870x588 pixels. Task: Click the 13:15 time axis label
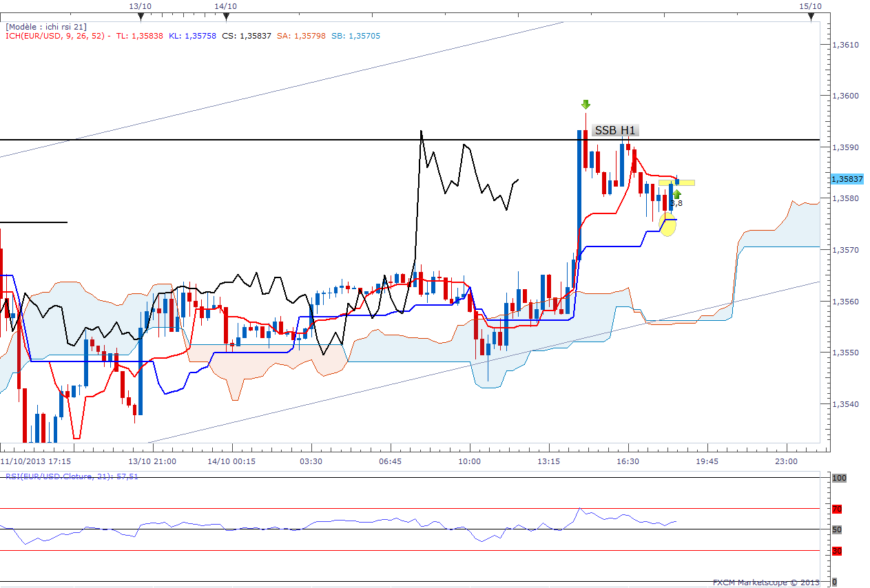[x=549, y=461]
